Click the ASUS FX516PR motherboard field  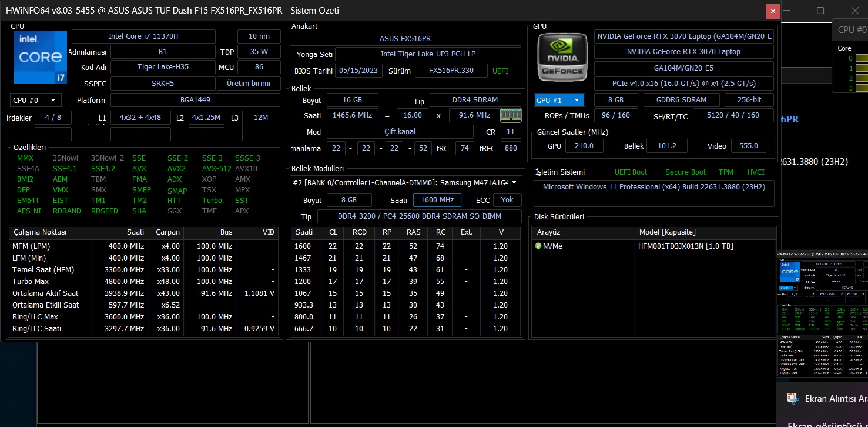click(x=405, y=39)
